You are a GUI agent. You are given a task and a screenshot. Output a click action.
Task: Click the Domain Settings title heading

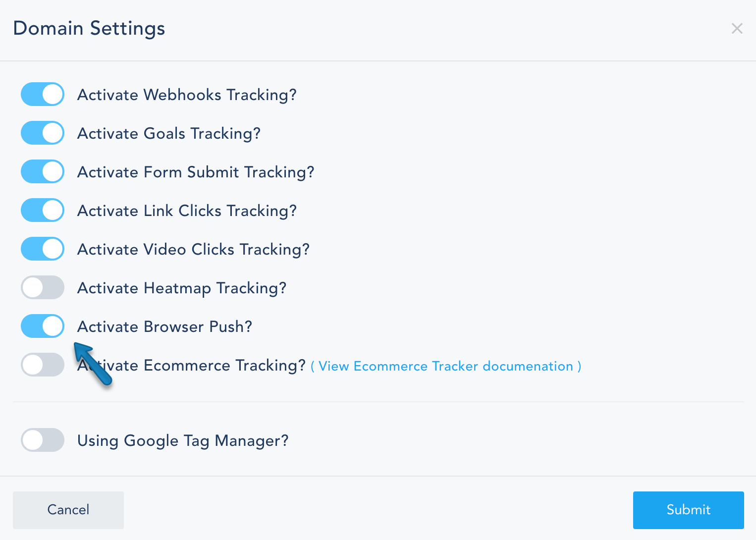[89, 28]
